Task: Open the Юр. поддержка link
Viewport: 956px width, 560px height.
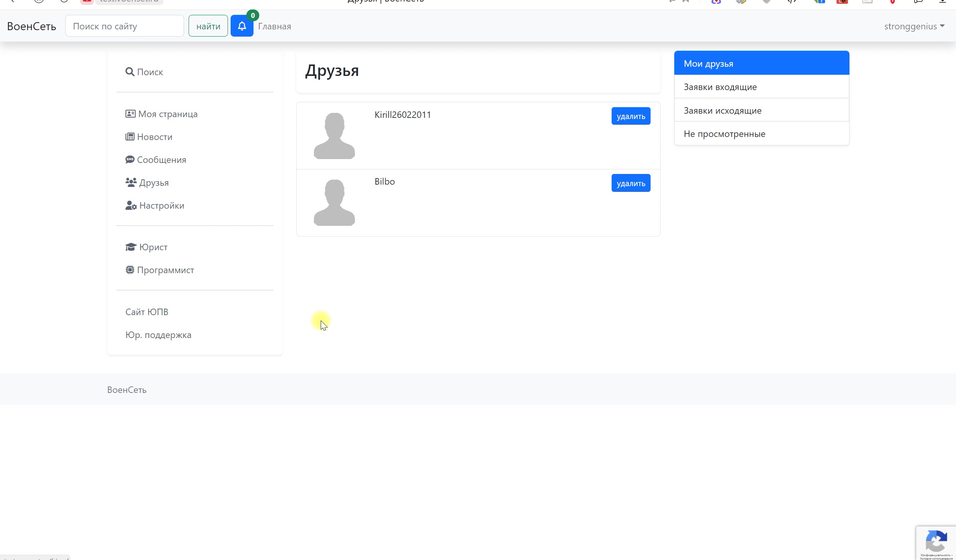Action: [158, 335]
